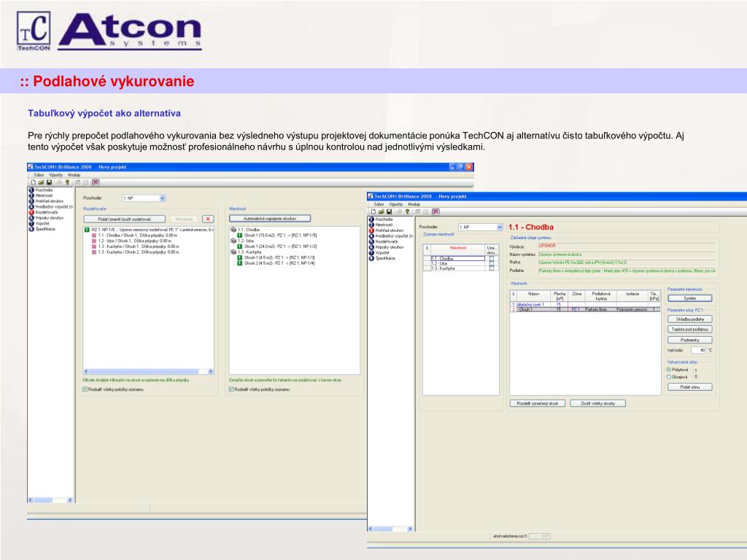Image resolution: width=747 pixels, height=560 pixels.
Task: Open Súbor menu in right window
Action: (x=379, y=204)
